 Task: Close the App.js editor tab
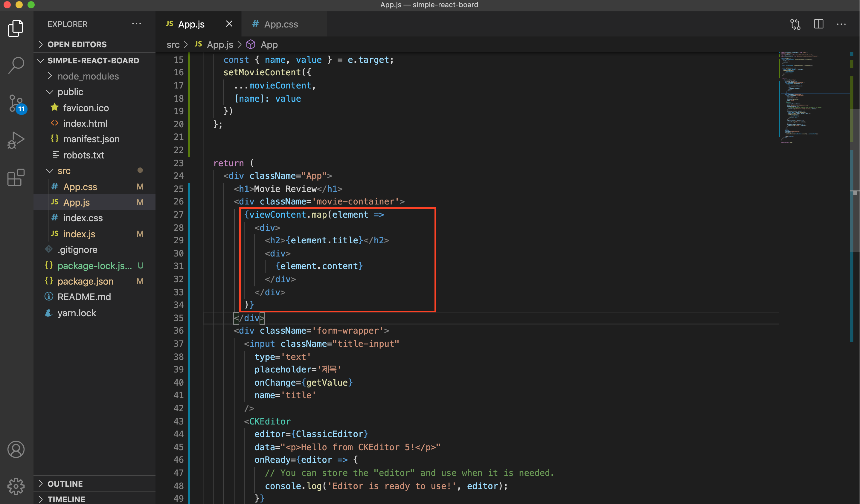(229, 24)
